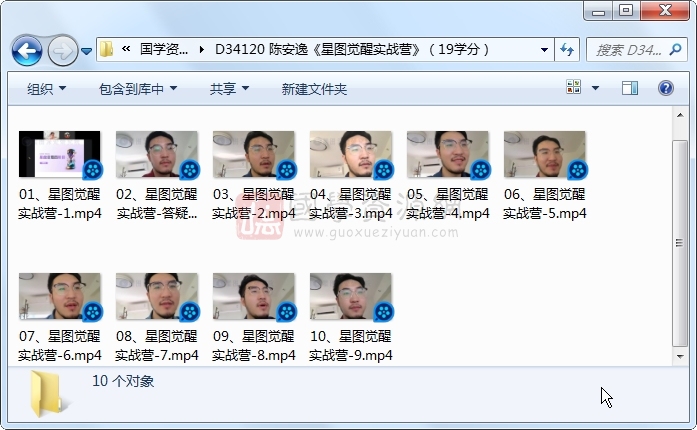
Task: Select video 05、星图觉醒实战营-4.mp4 thumbnail
Action: pyautogui.click(x=448, y=154)
